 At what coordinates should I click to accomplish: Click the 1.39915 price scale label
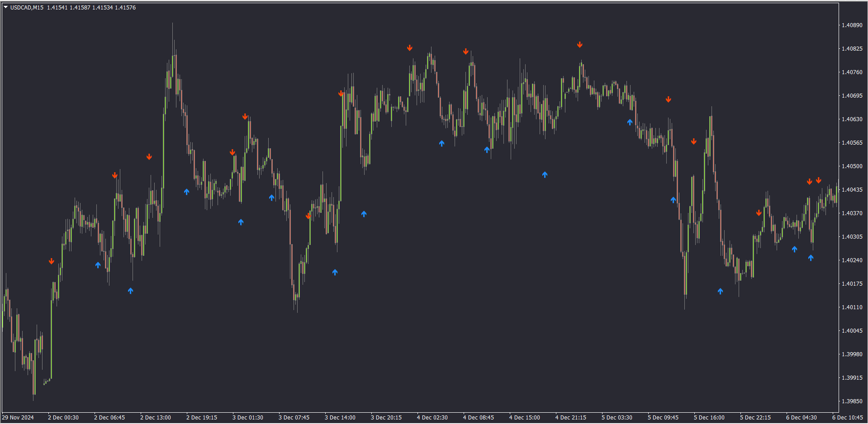tap(852, 378)
